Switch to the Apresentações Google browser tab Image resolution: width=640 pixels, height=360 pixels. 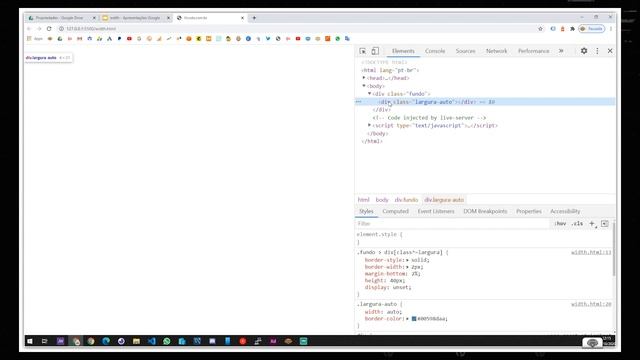(136, 18)
